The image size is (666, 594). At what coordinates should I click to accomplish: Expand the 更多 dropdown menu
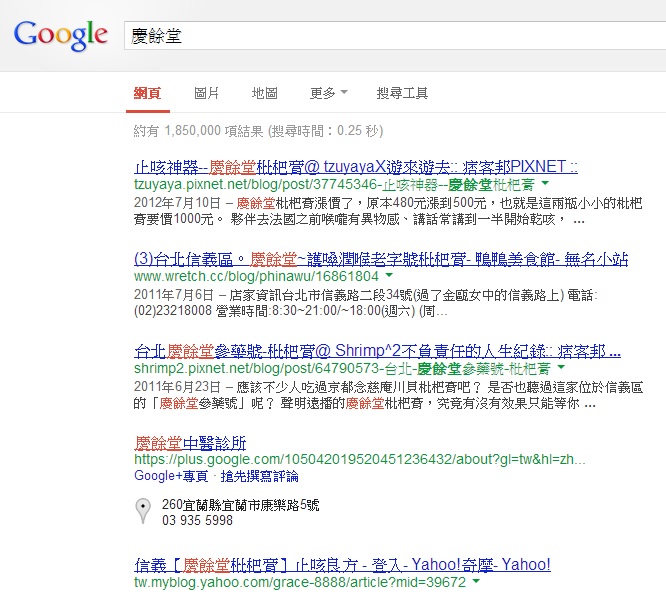coord(328,93)
